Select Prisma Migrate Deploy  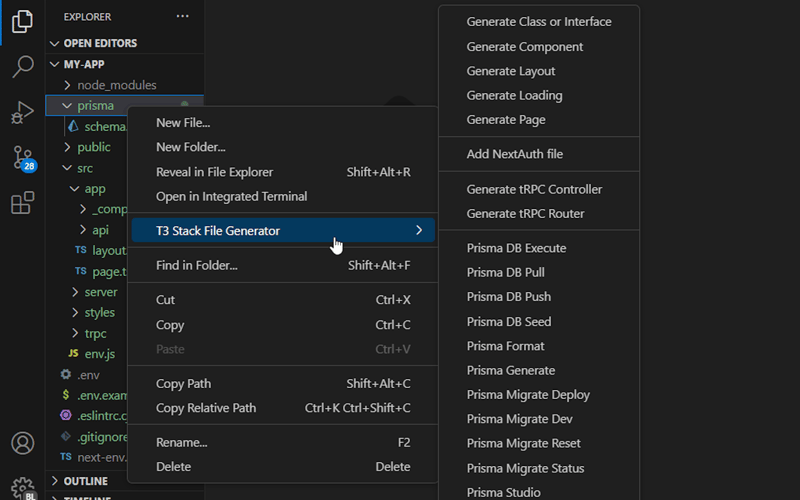(539, 395)
